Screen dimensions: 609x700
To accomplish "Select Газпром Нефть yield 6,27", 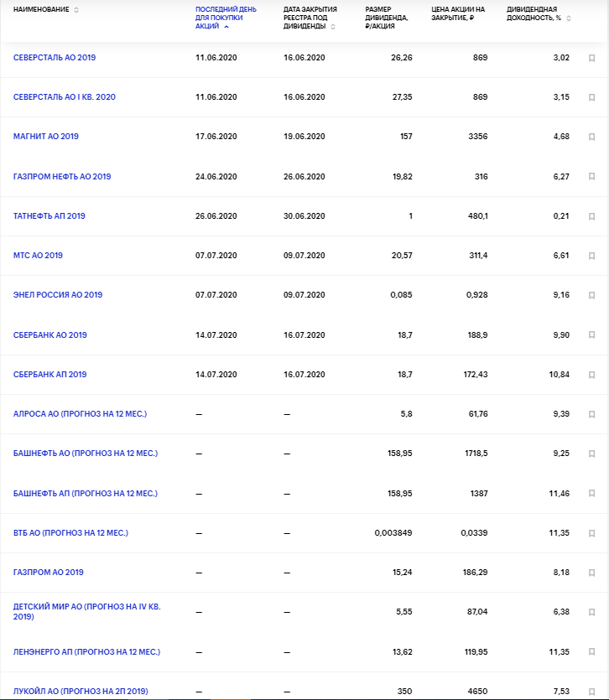I will 561,176.
